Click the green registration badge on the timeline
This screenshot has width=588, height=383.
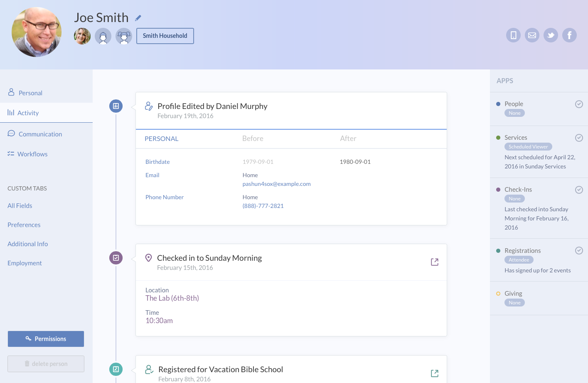point(116,369)
